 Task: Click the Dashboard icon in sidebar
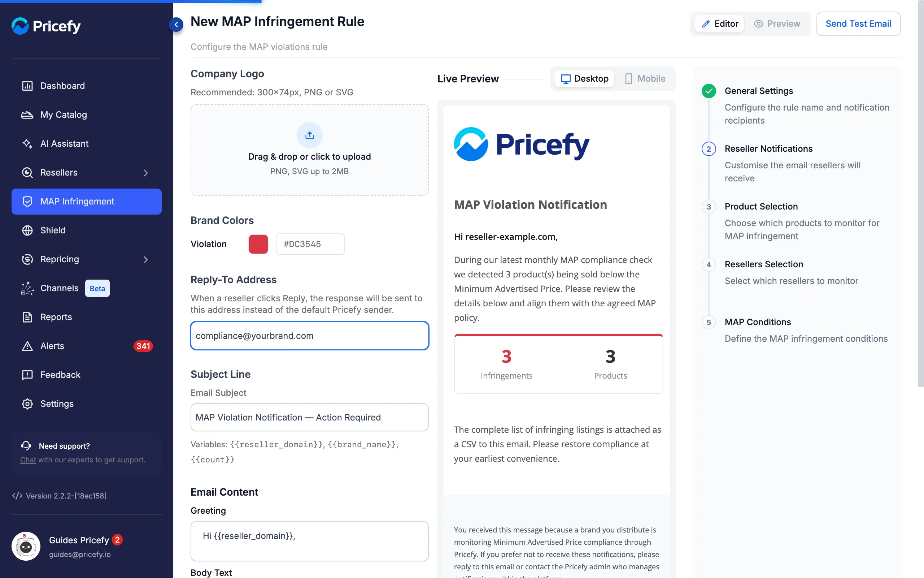coord(27,86)
